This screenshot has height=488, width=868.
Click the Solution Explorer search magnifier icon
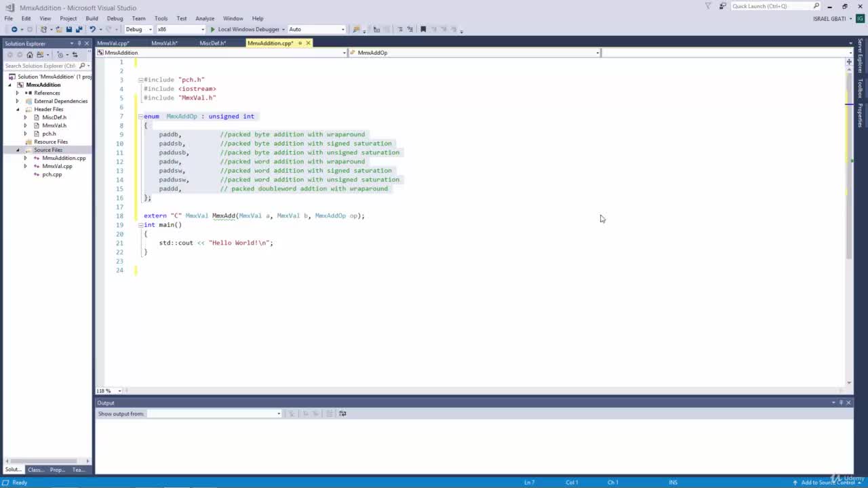[x=82, y=66]
